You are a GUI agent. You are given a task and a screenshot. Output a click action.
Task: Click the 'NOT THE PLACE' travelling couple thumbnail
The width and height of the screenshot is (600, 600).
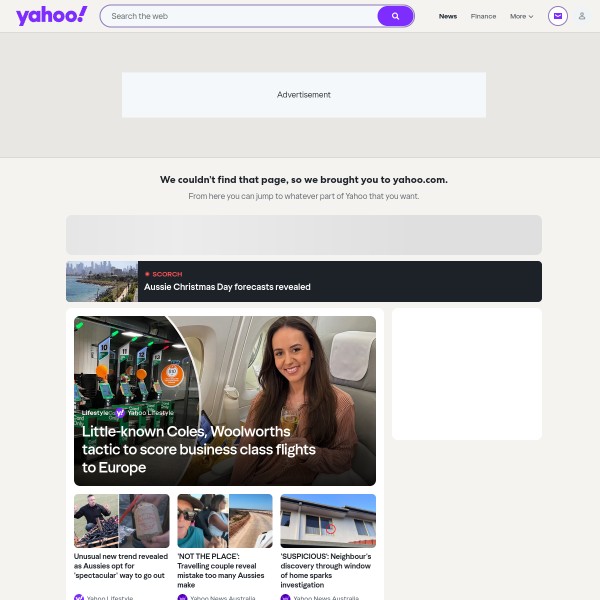pos(225,521)
